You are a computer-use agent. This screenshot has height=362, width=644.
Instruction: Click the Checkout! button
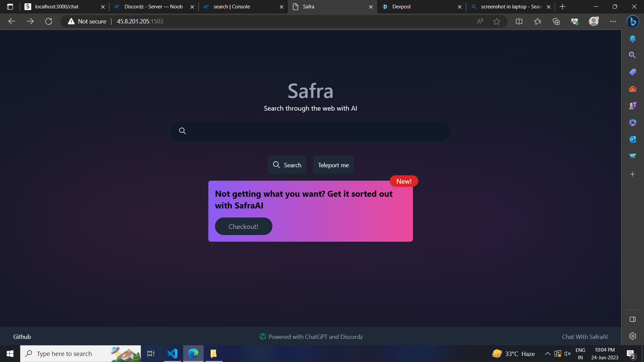[x=244, y=227]
